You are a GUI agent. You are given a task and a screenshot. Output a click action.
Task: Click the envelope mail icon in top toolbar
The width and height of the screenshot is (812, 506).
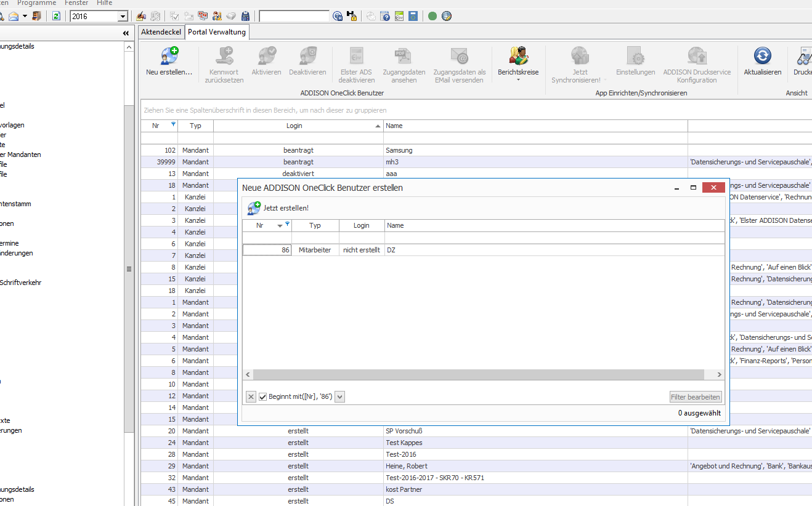[x=13, y=16]
